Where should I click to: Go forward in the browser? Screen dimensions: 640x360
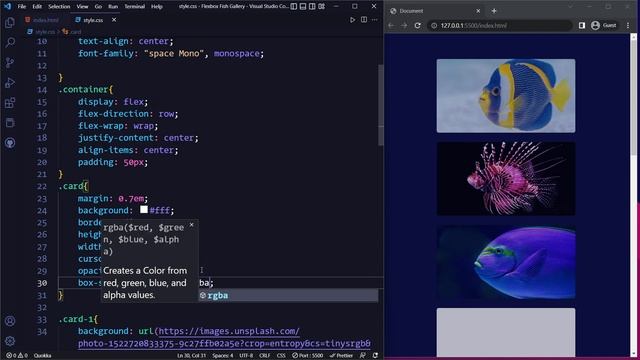click(404, 25)
